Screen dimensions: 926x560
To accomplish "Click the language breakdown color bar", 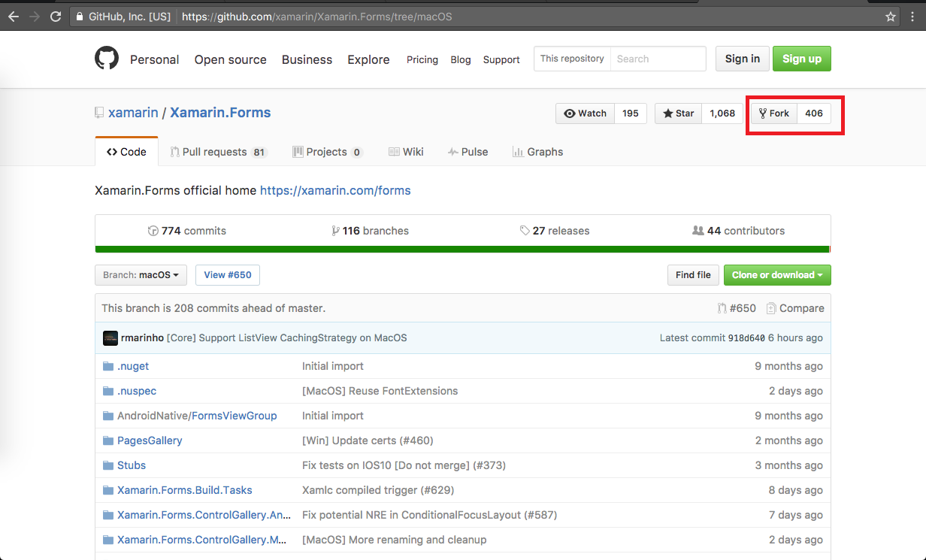I will (463, 250).
